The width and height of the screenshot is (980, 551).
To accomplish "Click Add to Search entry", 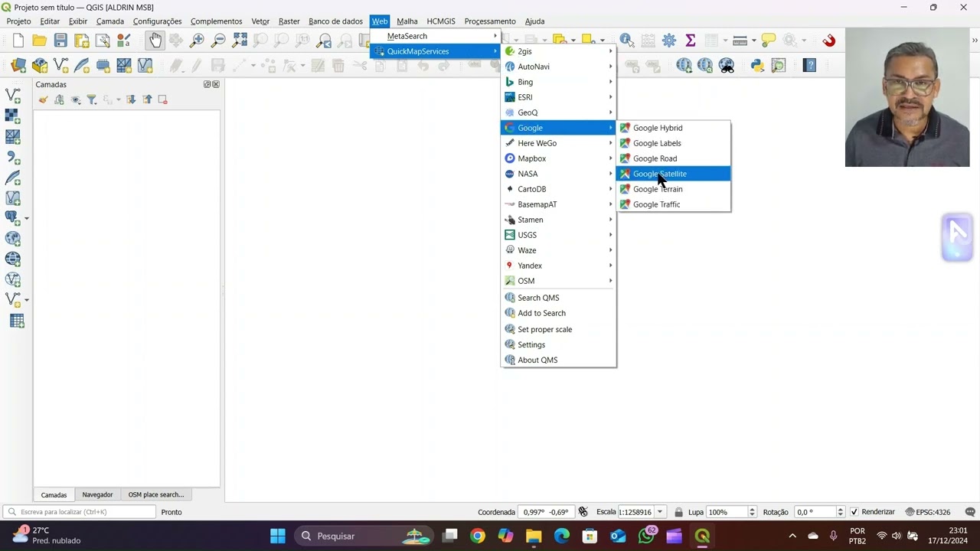I will [x=558, y=313].
